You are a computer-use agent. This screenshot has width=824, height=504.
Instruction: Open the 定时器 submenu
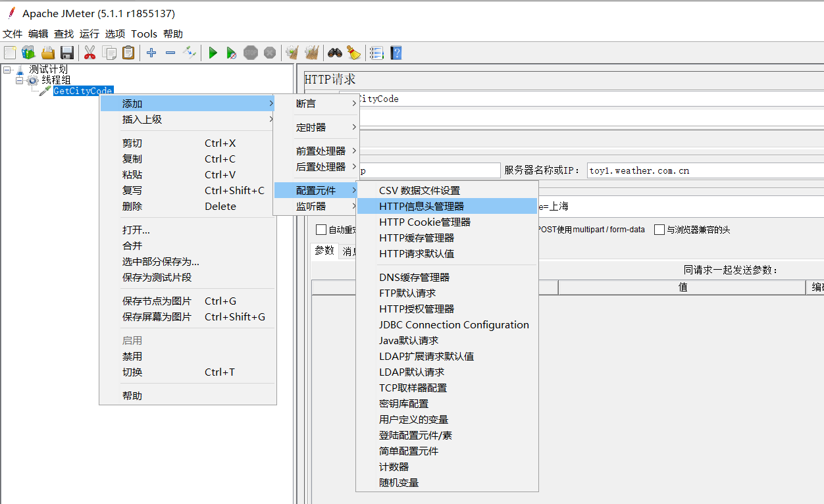(317, 128)
